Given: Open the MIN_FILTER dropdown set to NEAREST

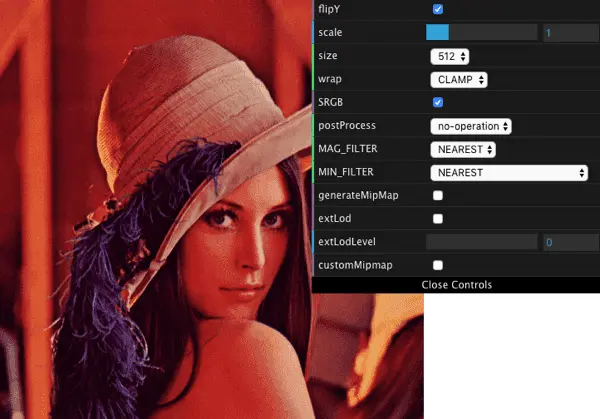Looking at the screenshot, I should coord(509,173).
